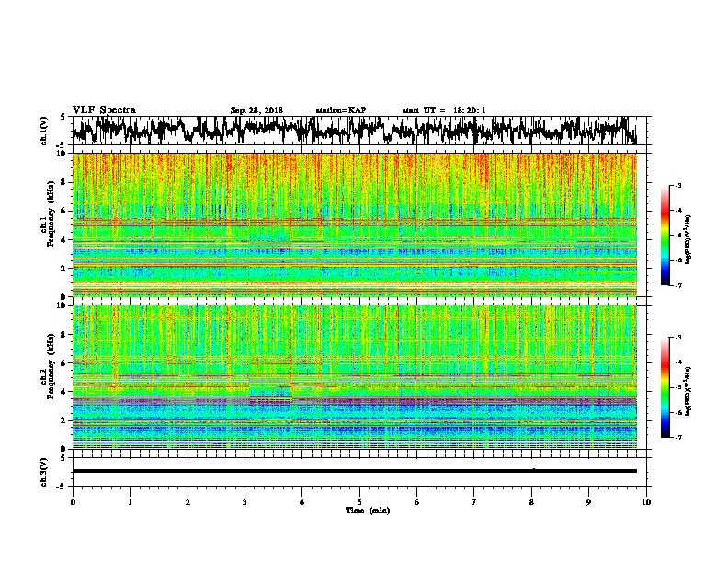Click the "ch.1(V)" y-axis label

(44, 131)
